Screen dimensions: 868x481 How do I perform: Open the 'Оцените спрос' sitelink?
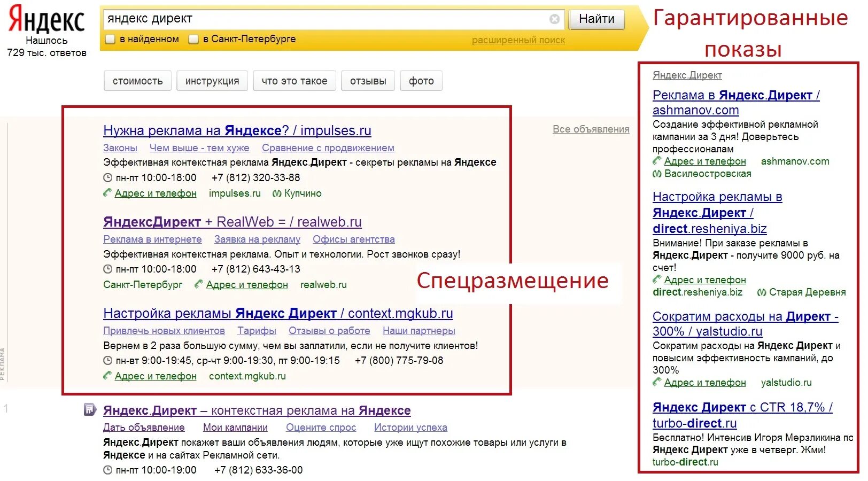click(x=321, y=428)
